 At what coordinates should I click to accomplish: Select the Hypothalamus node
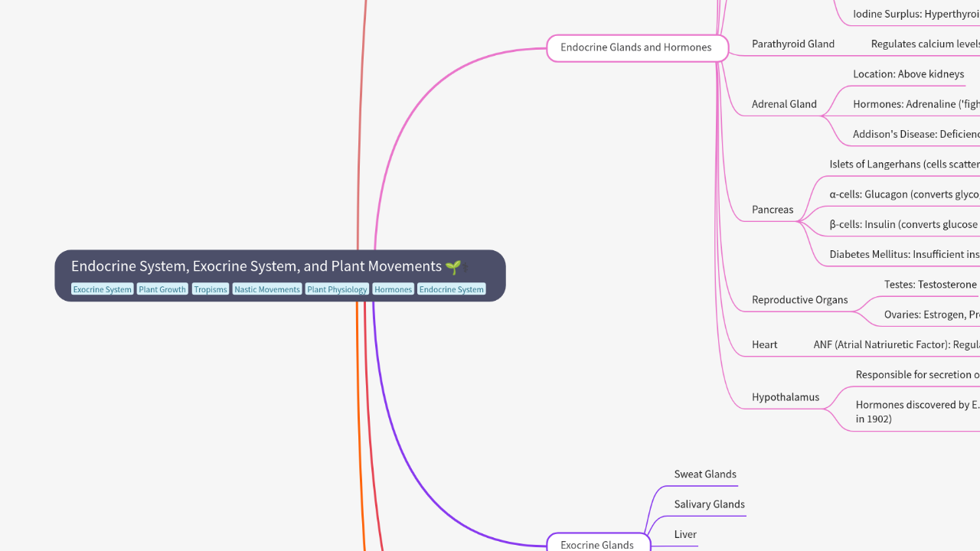pyautogui.click(x=786, y=397)
